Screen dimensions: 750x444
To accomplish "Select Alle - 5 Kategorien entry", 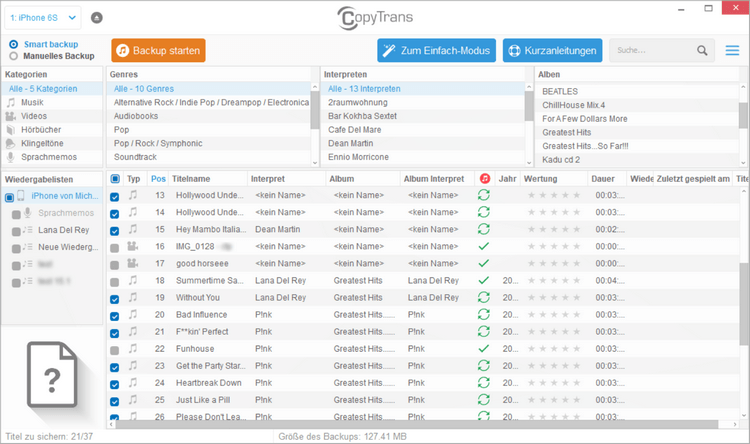I will tap(52, 89).
